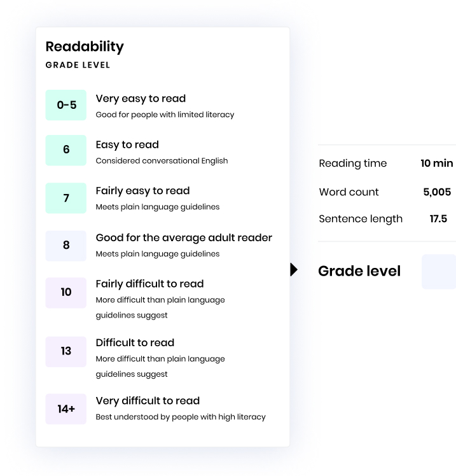Viewport: 456px width, 476px height.
Task: Select the grade 6 badge
Action: click(66, 150)
